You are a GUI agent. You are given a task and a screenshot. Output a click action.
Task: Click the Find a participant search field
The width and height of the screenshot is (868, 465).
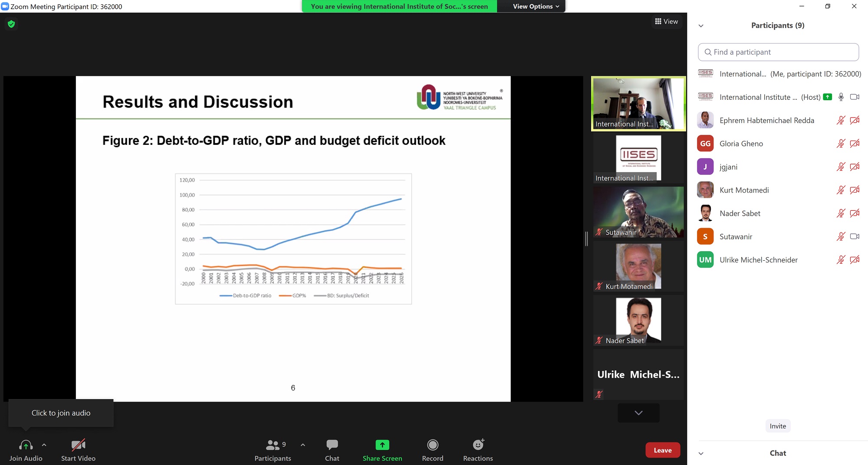point(778,52)
